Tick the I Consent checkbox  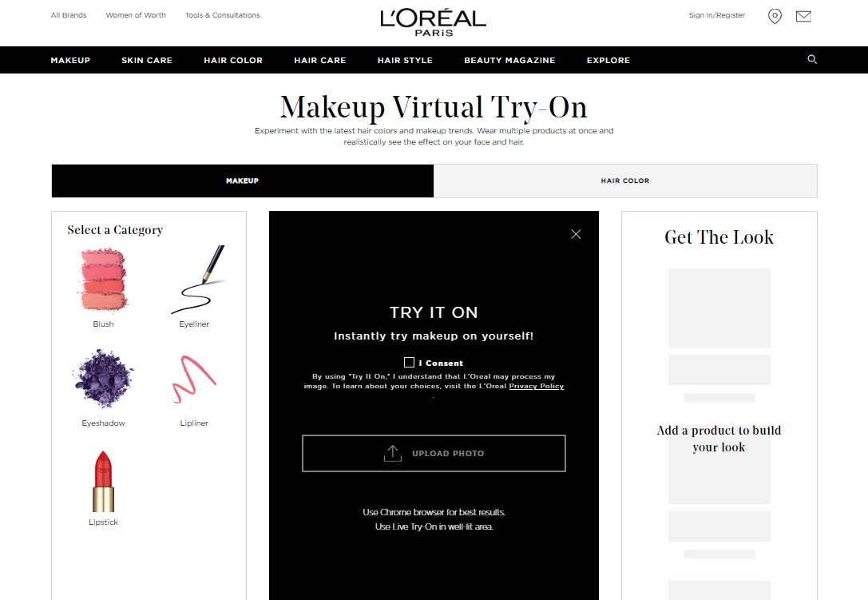410,363
